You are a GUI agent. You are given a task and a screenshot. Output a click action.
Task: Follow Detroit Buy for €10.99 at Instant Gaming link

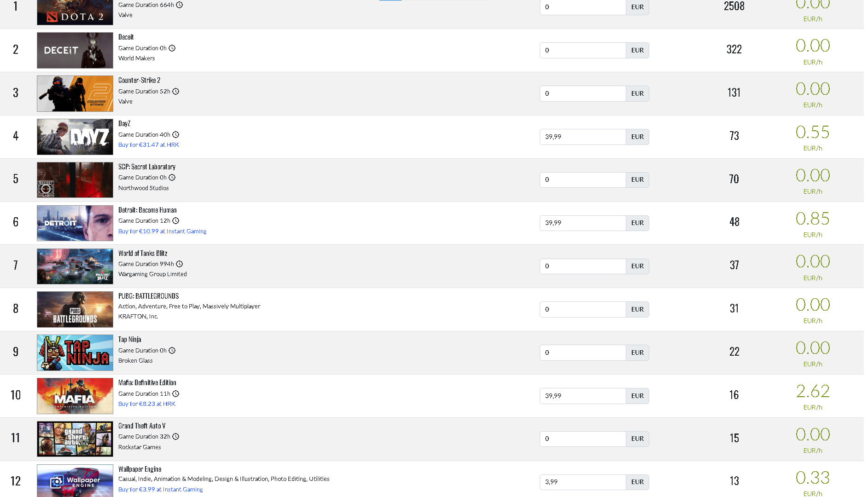click(163, 231)
